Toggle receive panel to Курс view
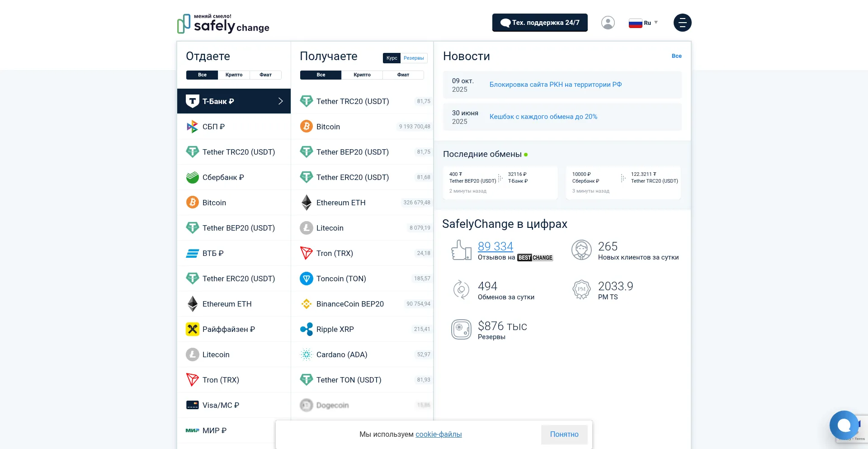868x449 pixels. click(392, 58)
